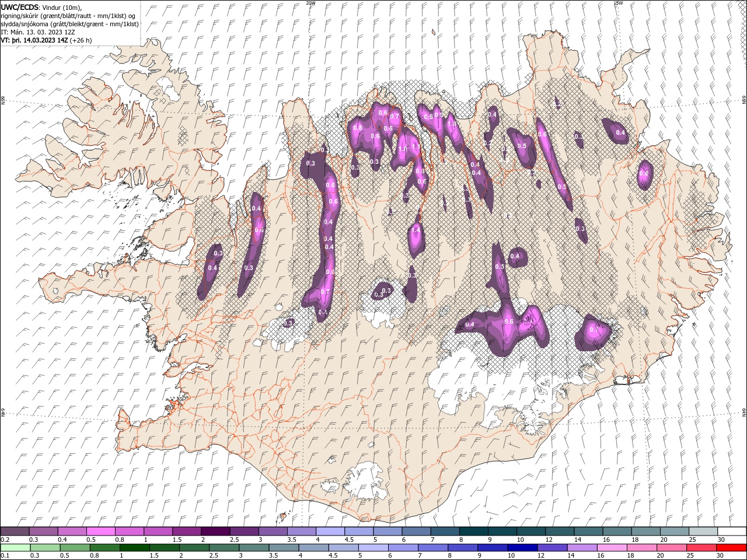
Task: Click the pink 0.5 swatch in upper legend row
Action: click(100, 531)
